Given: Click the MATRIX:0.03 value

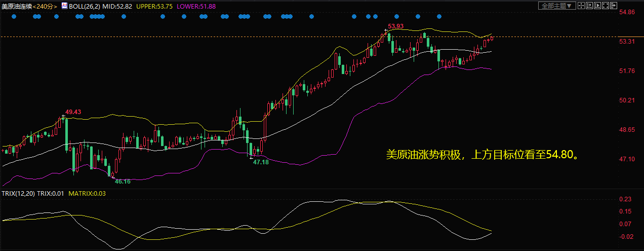Looking at the screenshot, I should 87,193.
